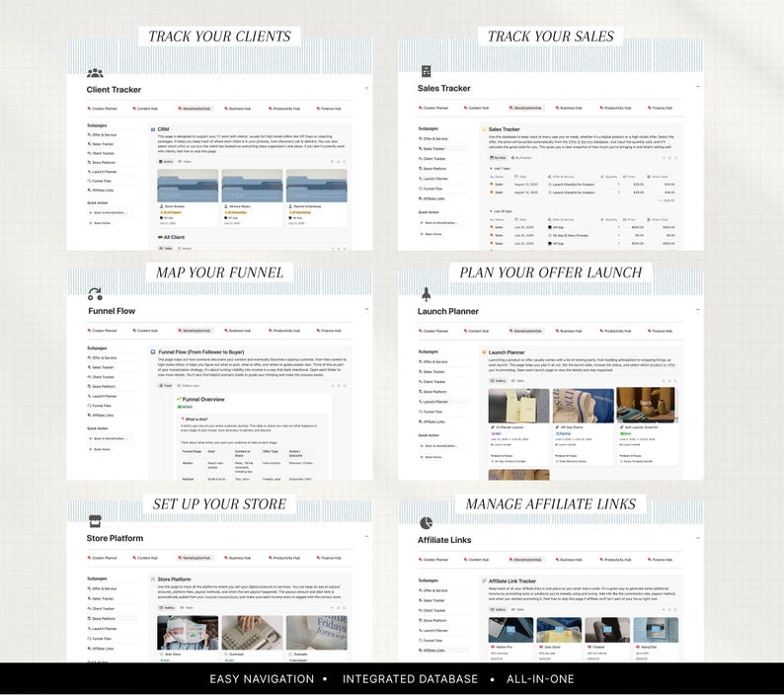Open the Store Platform page title

(x=115, y=538)
